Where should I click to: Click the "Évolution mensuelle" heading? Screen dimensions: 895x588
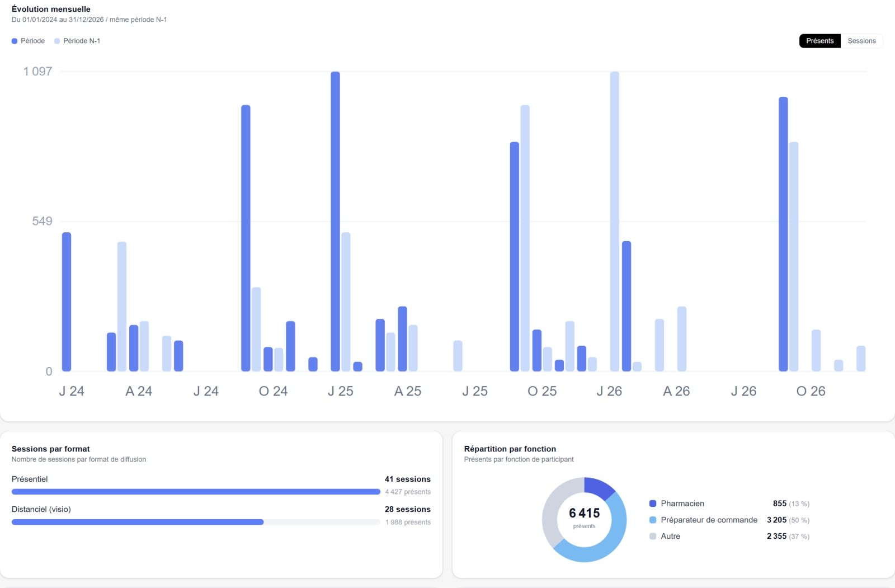click(51, 9)
